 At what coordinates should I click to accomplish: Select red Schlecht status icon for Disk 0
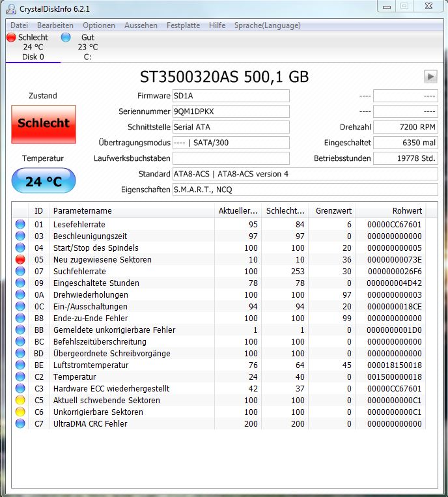[11, 37]
